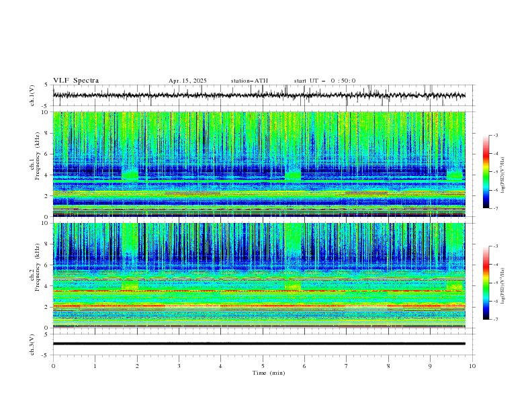Click the "-7" label on ch.1 colorbar
Viewport: 532px width, 411px height.
tap(496, 208)
